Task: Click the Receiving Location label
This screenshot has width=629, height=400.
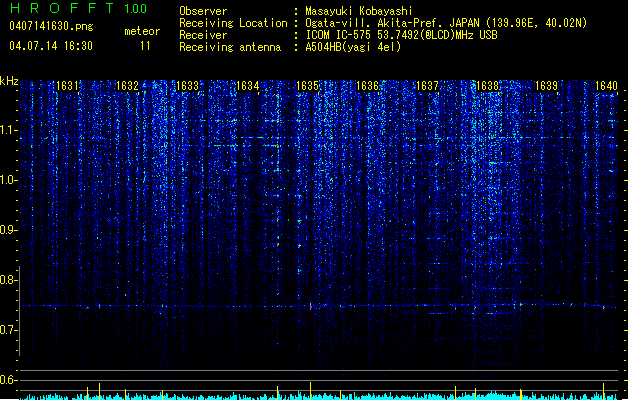Action: (x=233, y=23)
